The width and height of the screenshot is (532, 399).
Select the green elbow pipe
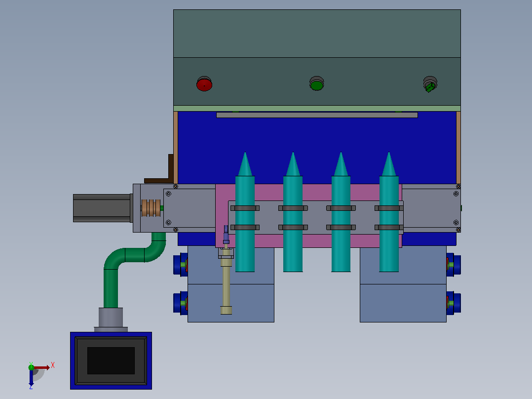tap(135, 270)
